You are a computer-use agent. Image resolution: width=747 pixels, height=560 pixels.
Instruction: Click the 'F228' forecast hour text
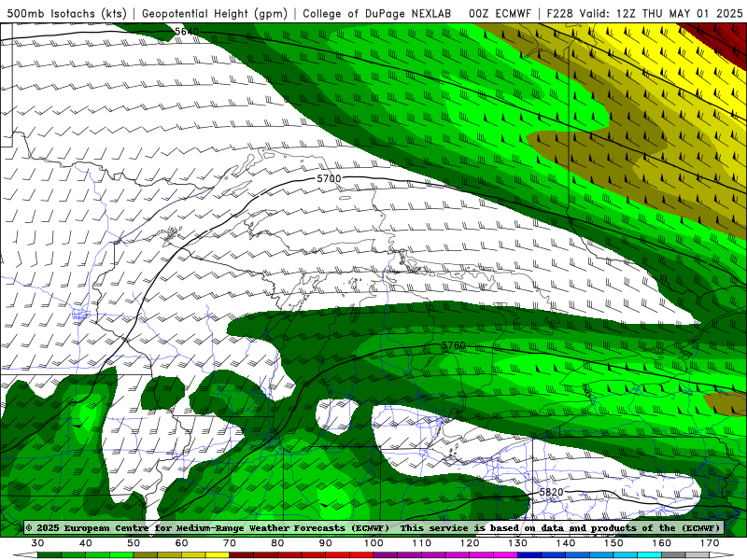(559, 13)
